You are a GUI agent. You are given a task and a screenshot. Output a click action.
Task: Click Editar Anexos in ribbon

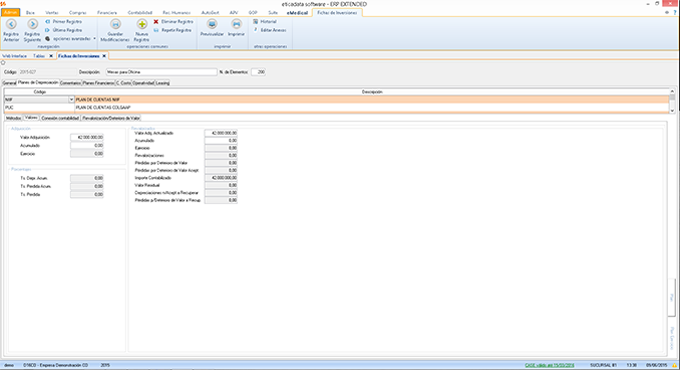pyautogui.click(x=273, y=30)
